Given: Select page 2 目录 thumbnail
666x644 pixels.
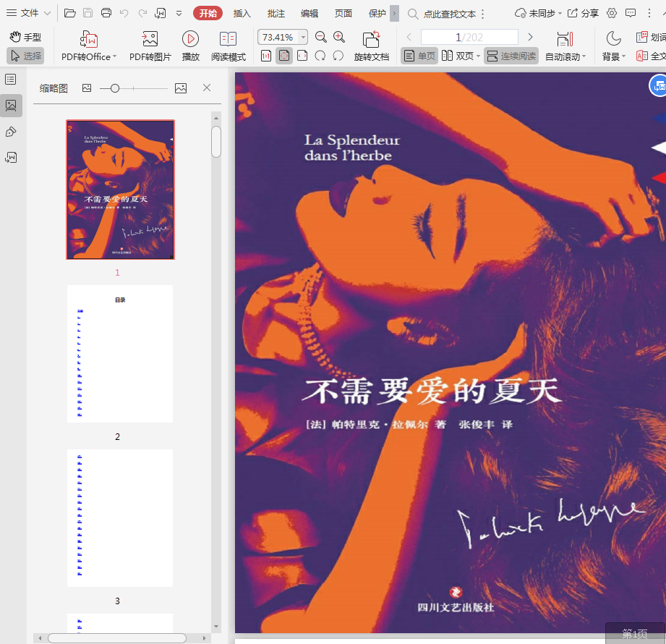Looking at the screenshot, I should 120,354.
